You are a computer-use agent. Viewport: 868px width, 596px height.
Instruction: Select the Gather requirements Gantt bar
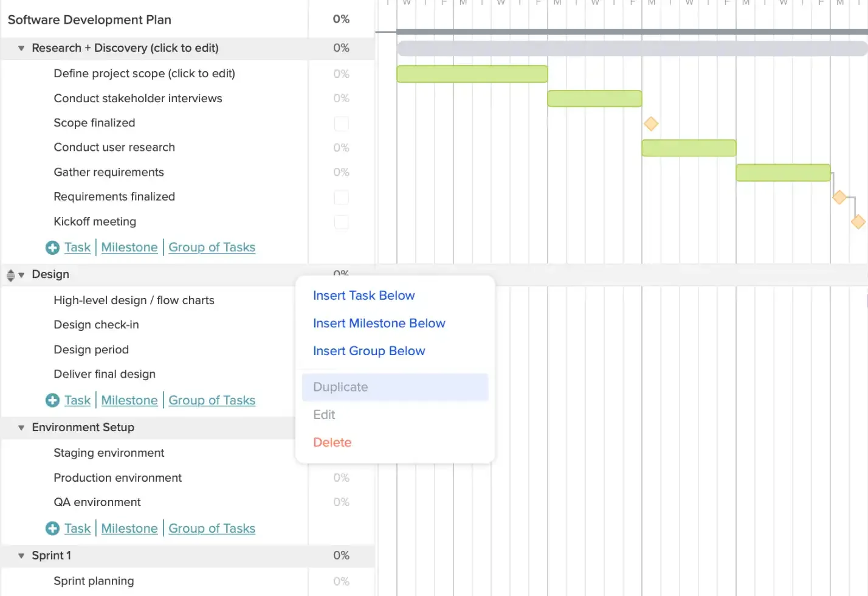coord(783,173)
